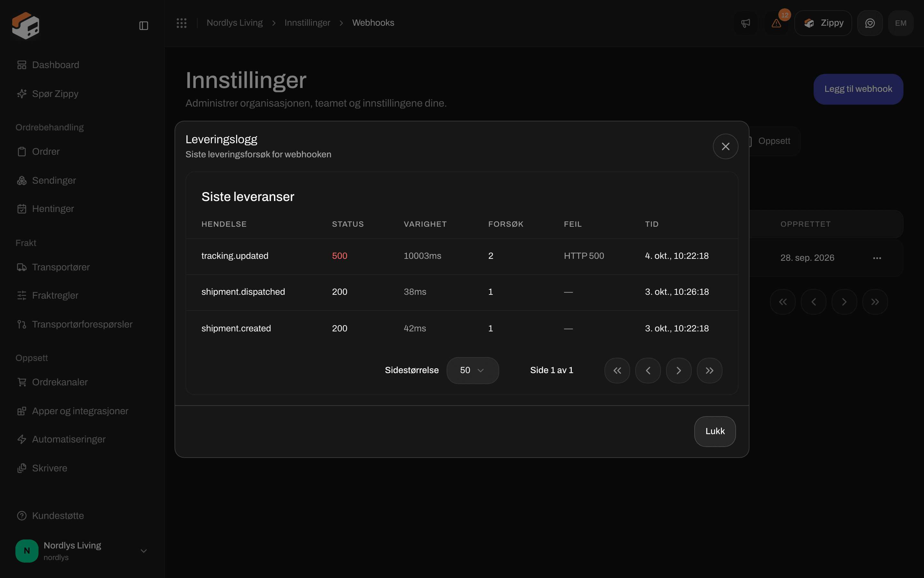Go to previous page in Siste leveranser

pos(648,371)
